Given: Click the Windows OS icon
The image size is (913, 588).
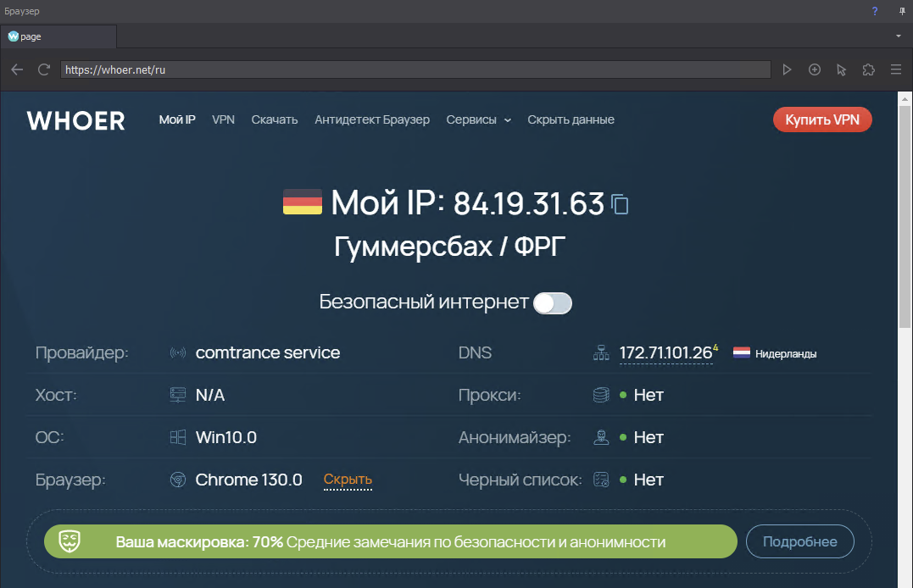Looking at the screenshot, I should coord(177,437).
